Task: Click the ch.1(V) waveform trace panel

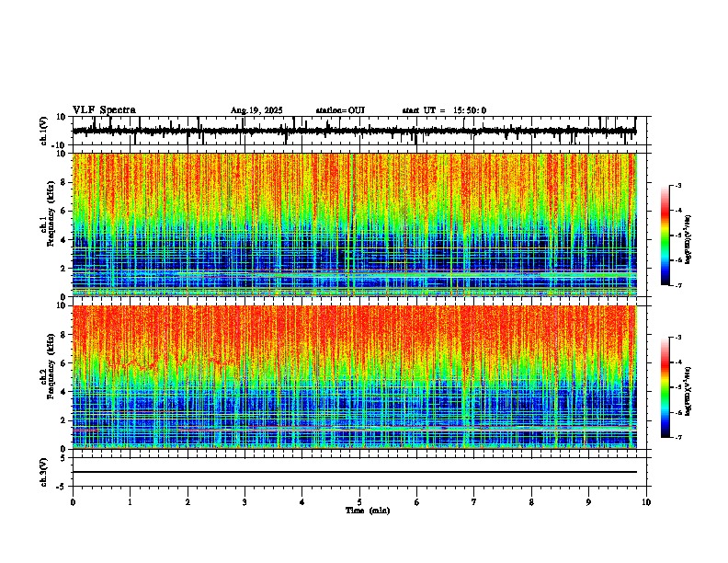Action: coord(359,131)
